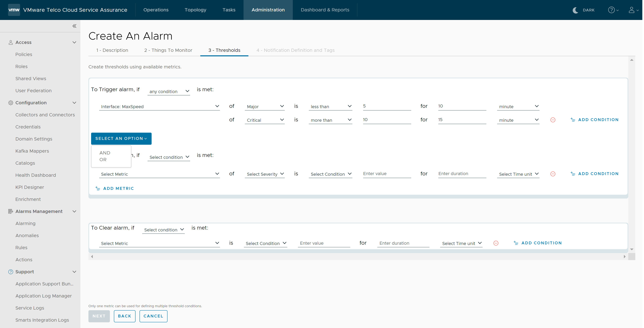
Task: Click the Alarms Management section icon
Action: point(11,211)
